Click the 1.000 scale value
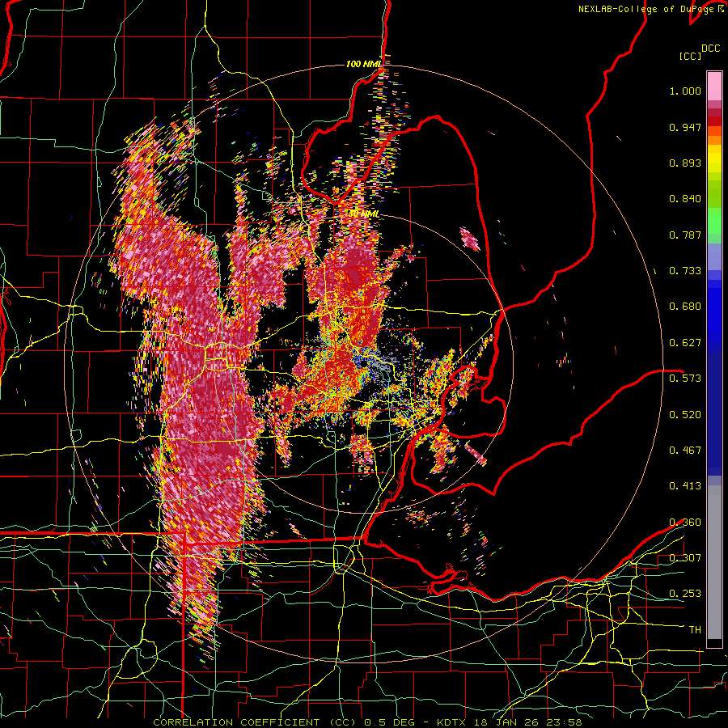Viewport: 728px width, 728px height. (685, 91)
